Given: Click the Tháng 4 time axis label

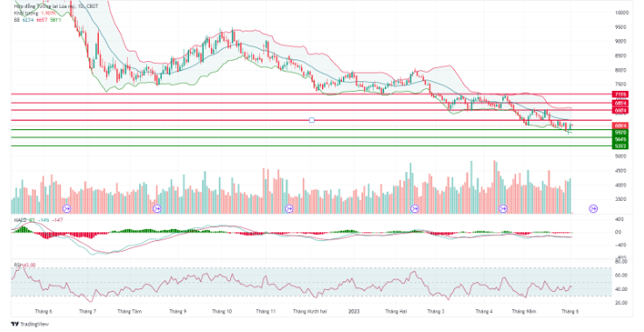Looking at the screenshot, I should tap(484, 312).
